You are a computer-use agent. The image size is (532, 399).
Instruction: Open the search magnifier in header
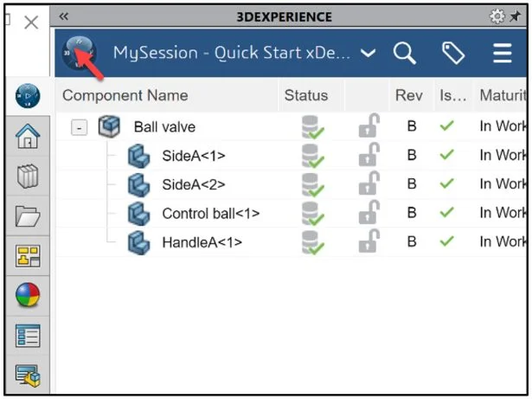click(x=405, y=54)
